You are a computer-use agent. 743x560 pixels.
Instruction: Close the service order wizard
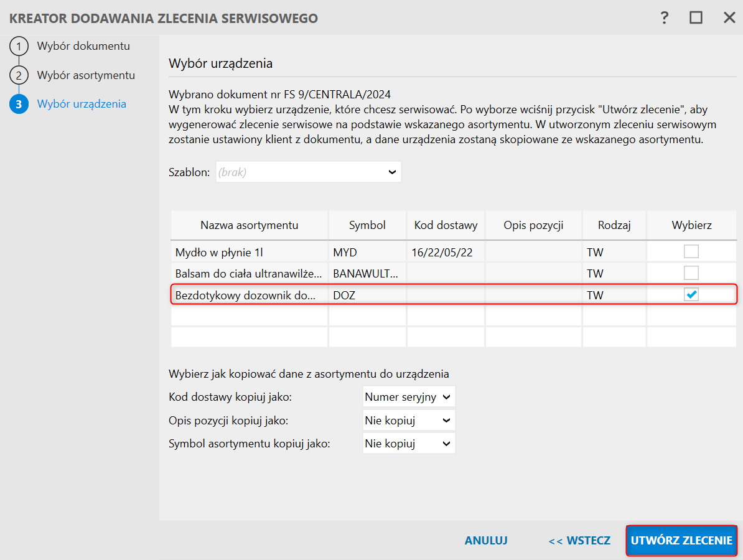coord(729,18)
